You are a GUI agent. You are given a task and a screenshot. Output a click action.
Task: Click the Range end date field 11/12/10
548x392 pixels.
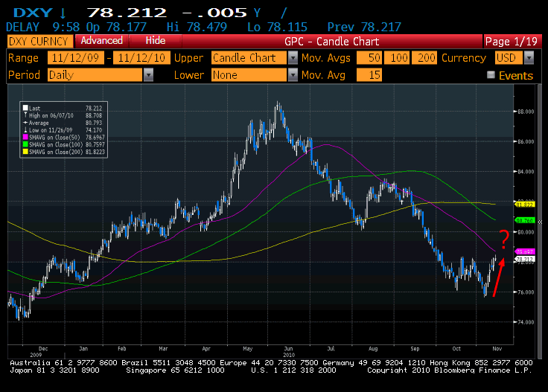pyautogui.click(x=140, y=58)
